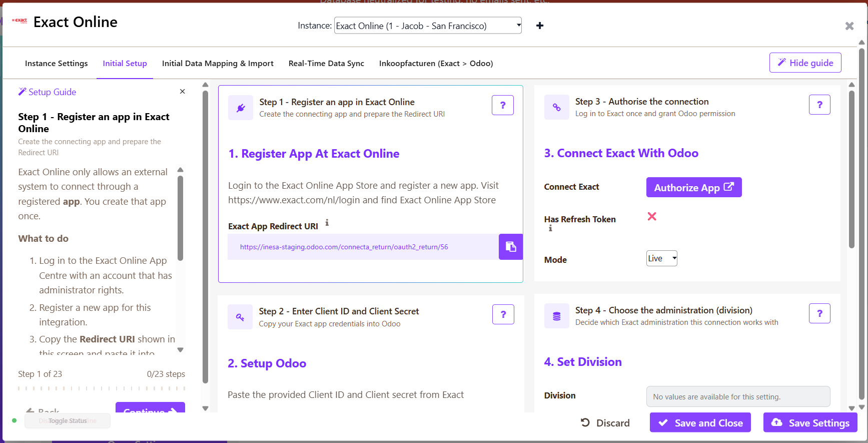Click guide text scroll up arrow
This screenshot has width=868, height=443.
[x=181, y=170]
